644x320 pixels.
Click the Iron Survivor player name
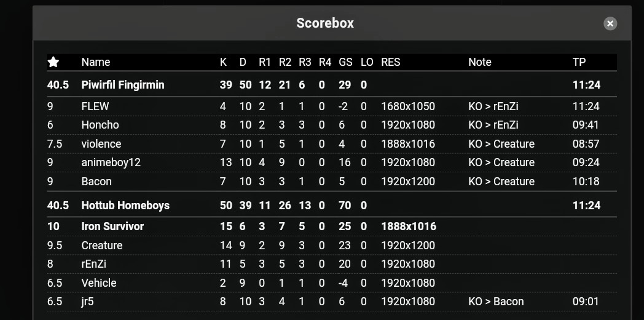[112, 226]
